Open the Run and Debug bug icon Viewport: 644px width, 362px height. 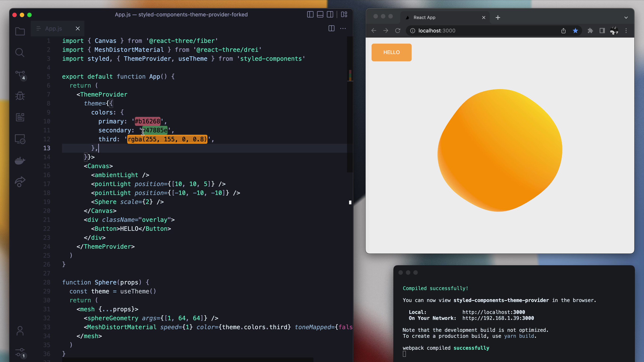tap(20, 96)
